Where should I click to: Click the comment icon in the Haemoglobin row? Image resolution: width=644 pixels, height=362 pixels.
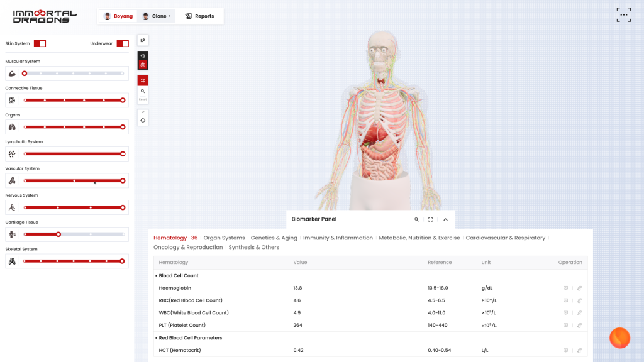[x=565, y=288]
